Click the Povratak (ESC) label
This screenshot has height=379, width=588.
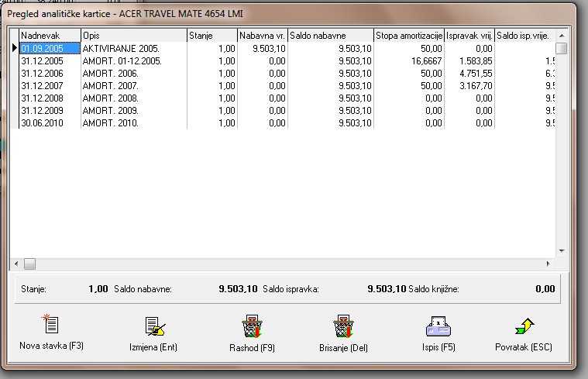(x=524, y=347)
